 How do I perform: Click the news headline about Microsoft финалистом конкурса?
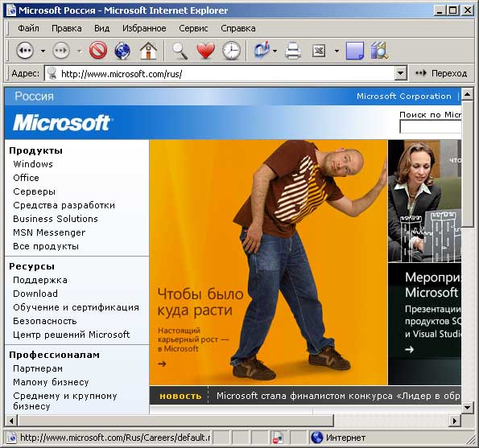tap(338, 396)
